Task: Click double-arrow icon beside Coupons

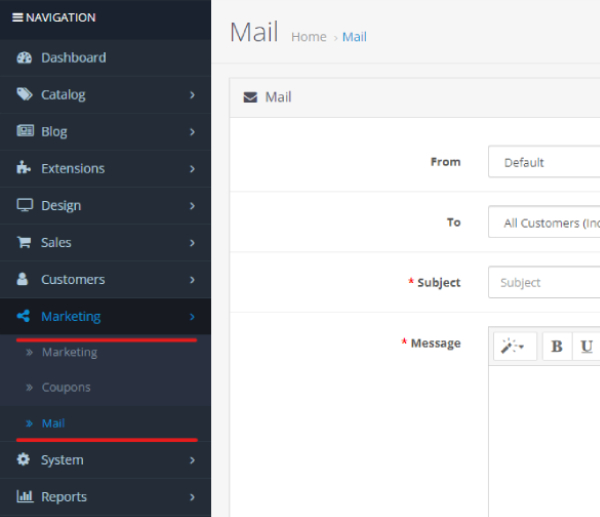Action: click(x=29, y=388)
